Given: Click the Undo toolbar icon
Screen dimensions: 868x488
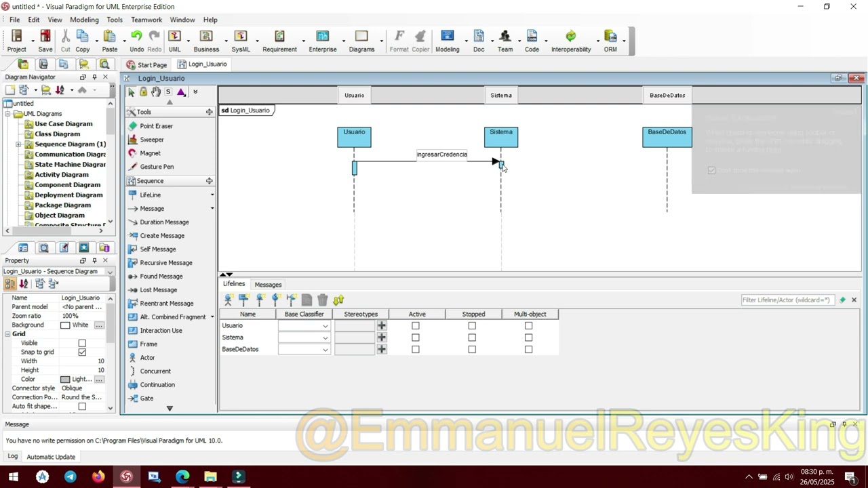Looking at the screenshot, I should point(136,41).
